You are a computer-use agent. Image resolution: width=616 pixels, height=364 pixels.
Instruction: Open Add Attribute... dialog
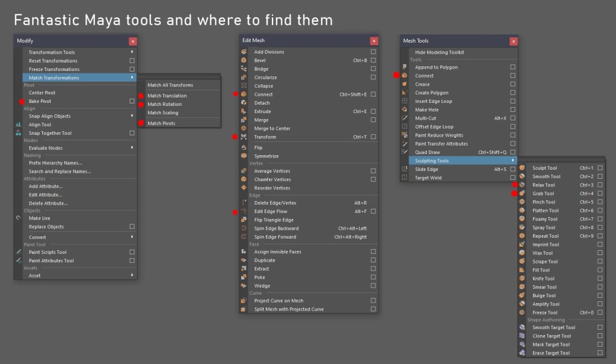pos(46,187)
